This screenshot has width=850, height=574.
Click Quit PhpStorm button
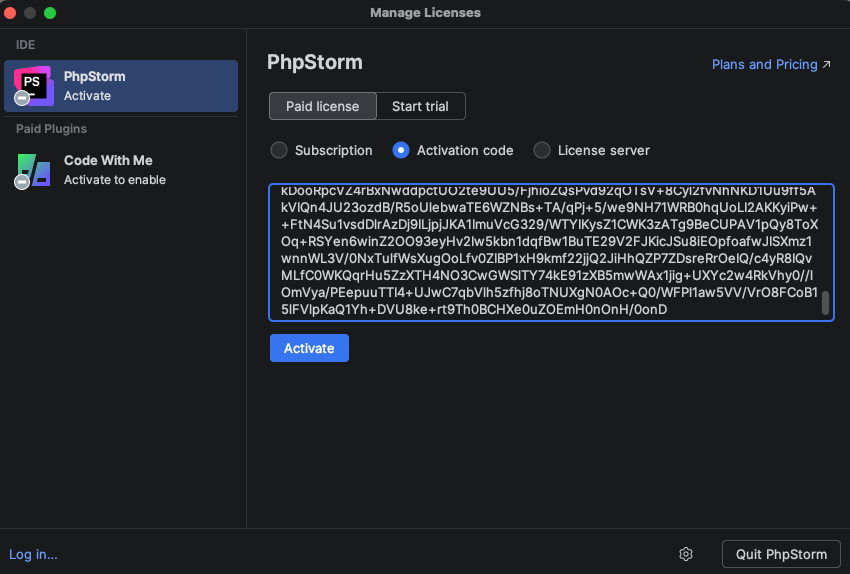coord(781,554)
